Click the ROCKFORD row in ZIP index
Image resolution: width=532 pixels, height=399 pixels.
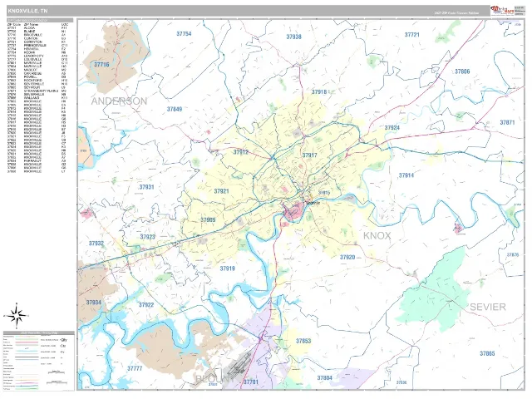[x=37, y=81]
